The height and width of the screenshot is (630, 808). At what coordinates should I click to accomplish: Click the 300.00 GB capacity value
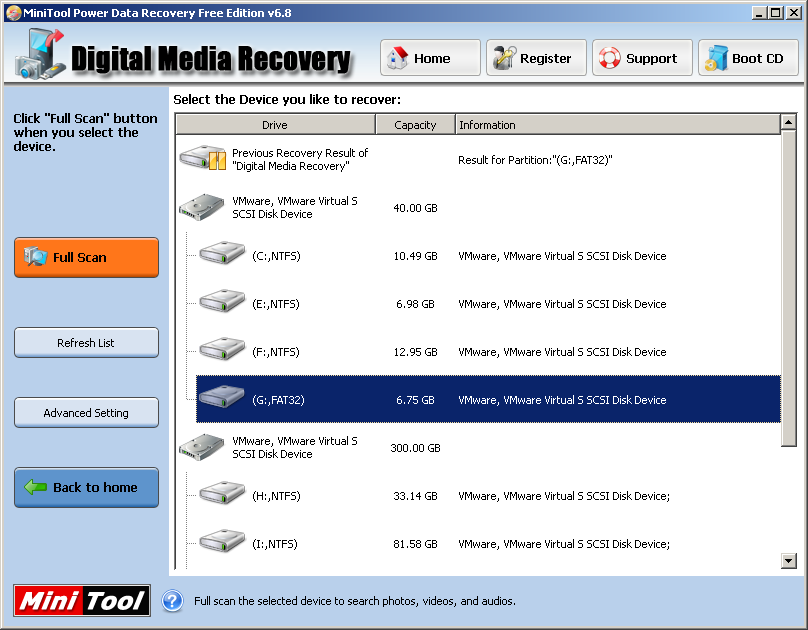415,448
